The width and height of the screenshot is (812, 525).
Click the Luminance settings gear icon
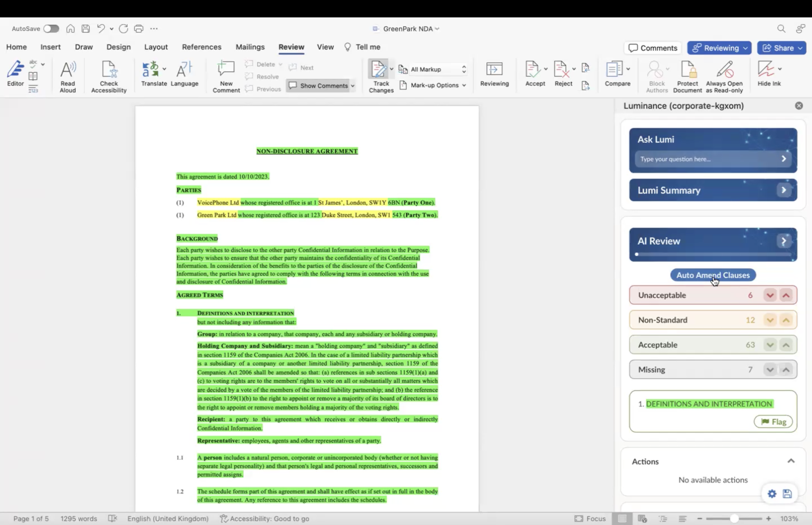[x=772, y=493]
